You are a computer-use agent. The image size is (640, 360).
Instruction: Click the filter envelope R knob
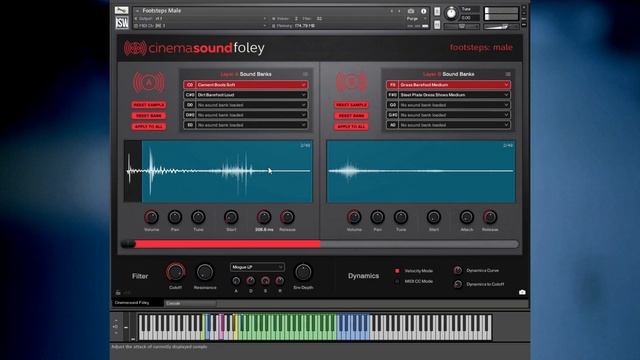point(280,281)
